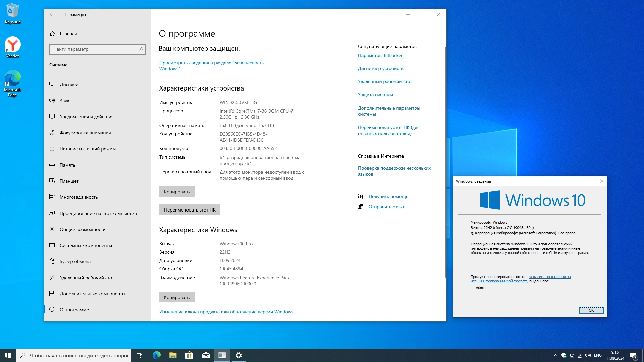Image resolution: width=644 pixels, height=362 pixels.
Task: Open Фокусировка внимания settings
Action: (85, 133)
